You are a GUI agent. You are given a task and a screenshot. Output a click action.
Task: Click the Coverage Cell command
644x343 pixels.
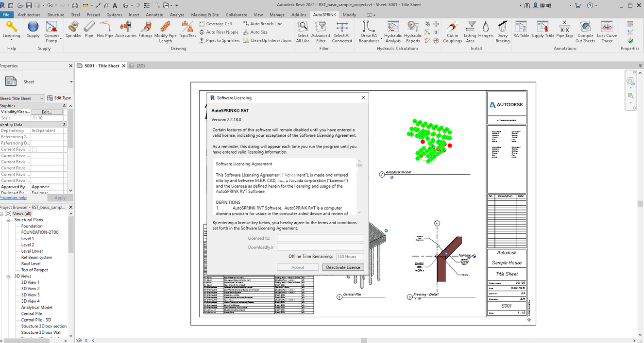(216, 24)
